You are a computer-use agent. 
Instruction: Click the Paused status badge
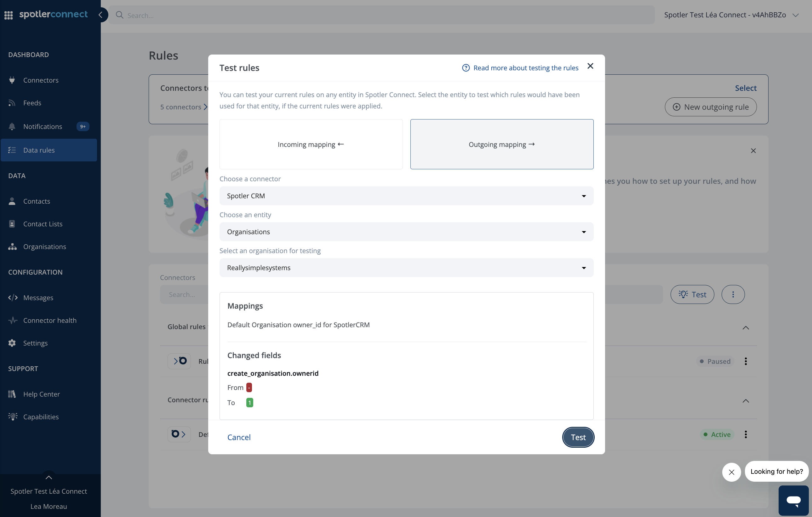click(715, 361)
